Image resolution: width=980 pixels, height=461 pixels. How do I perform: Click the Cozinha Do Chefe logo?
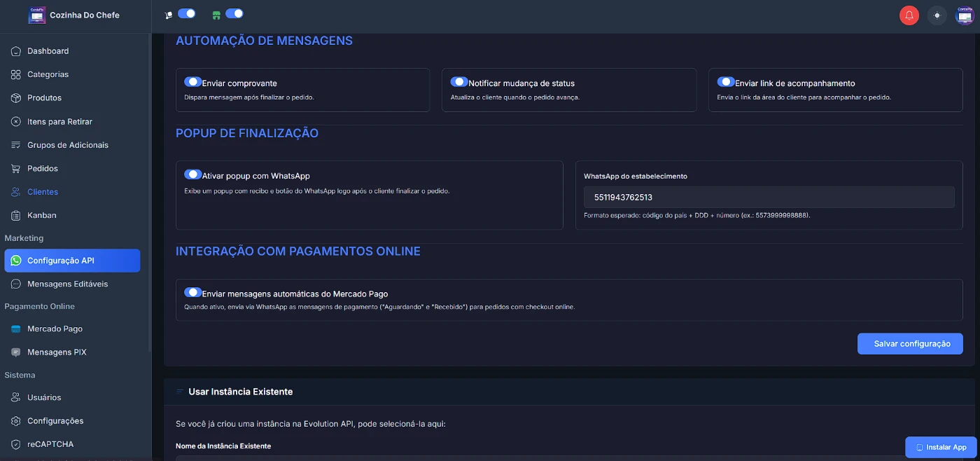click(x=37, y=15)
